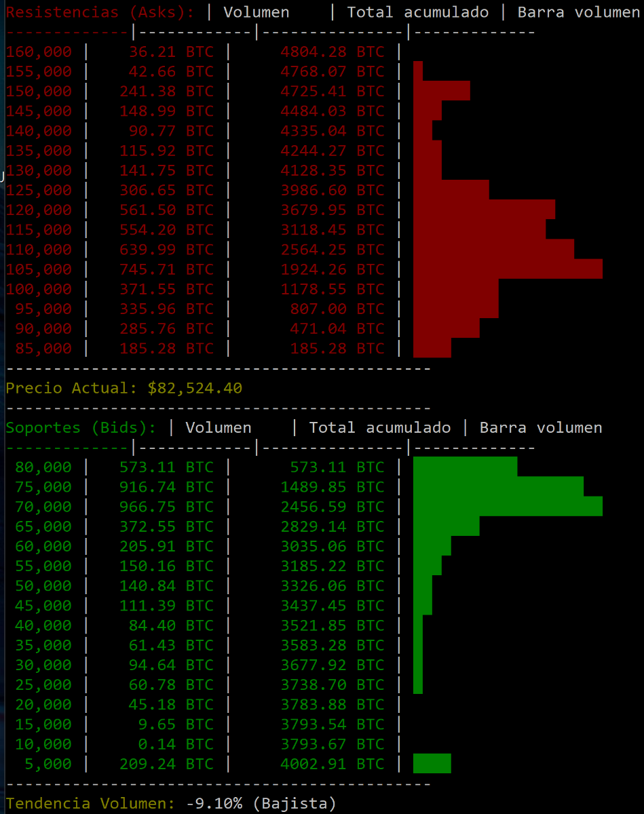This screenshot has height=814, width=644.
Task: Click 'Total acumulado' header in the Bids section
Action: [380, 428]
